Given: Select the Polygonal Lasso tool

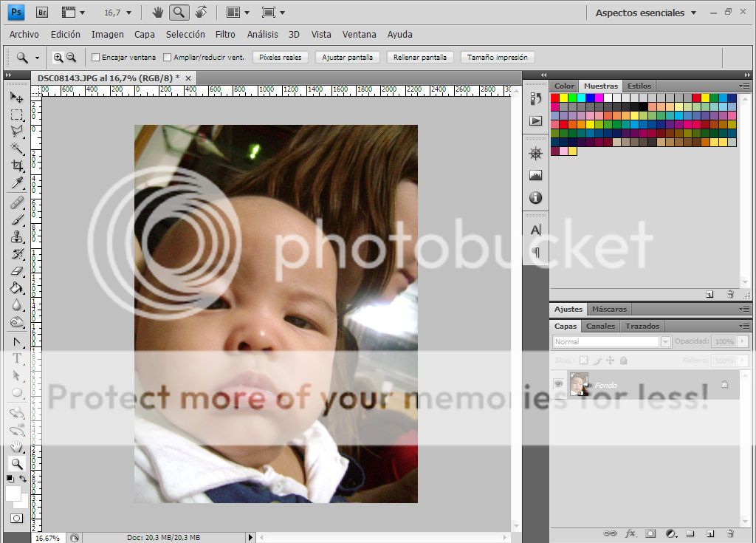Looking at the screenshot, I should pos(16,132).
